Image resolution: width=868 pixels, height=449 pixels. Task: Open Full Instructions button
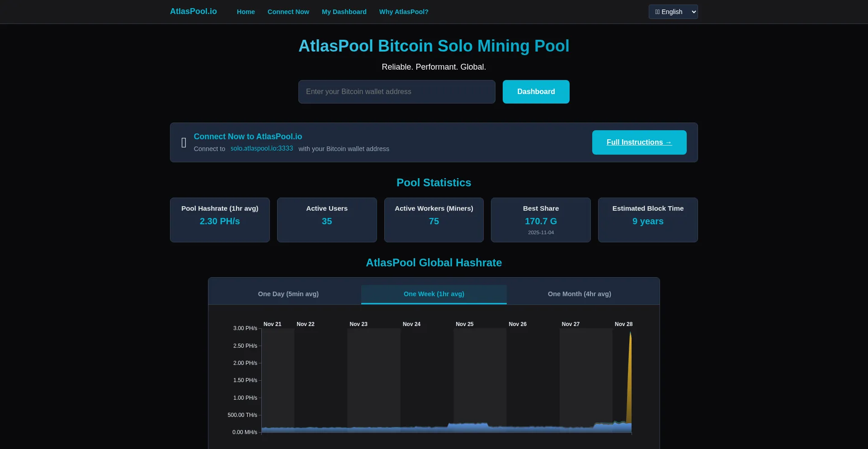pos(639,142)
